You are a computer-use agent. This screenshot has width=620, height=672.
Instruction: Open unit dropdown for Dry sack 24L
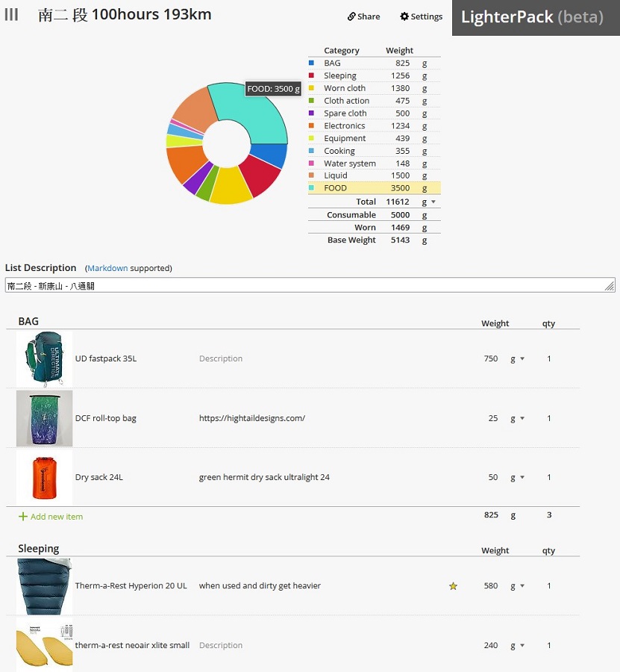coord(522,477)
